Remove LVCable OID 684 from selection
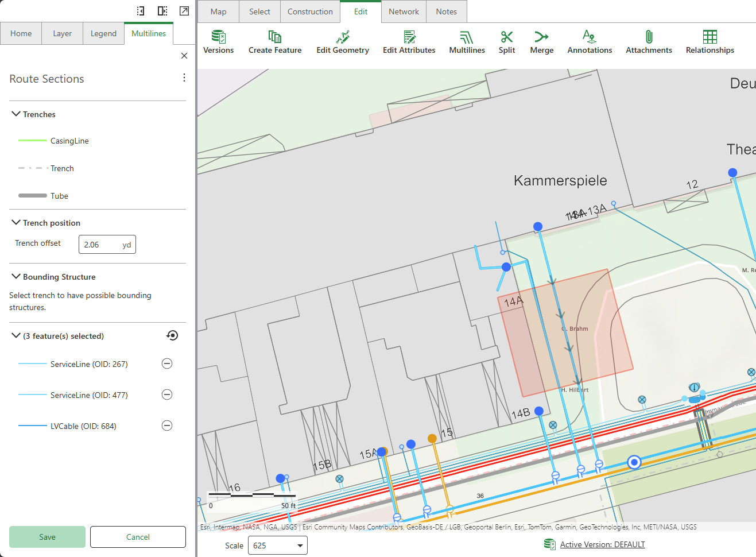This screenshot has width=756, height=557. point(167,426)
